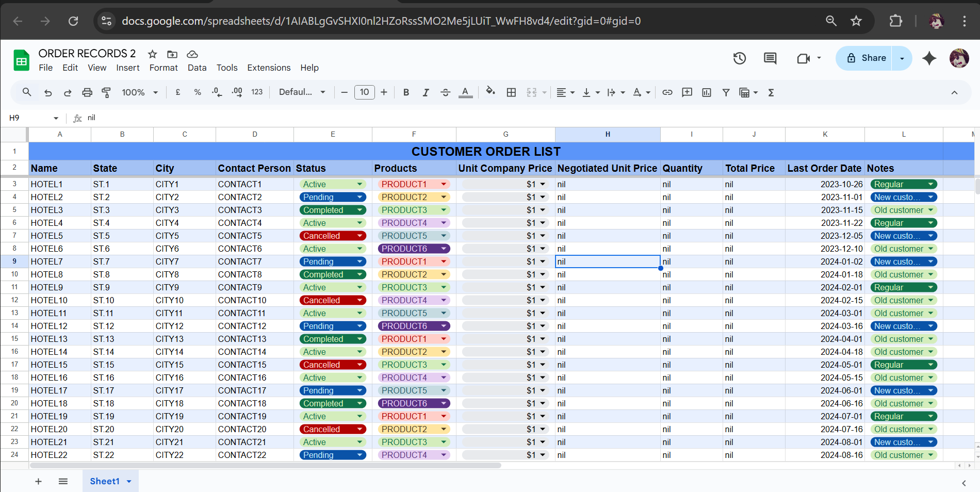The width and height of the screenshot is (980, 492).
Task: Toggle strikethrough formatting
Action: coord(445,92)
